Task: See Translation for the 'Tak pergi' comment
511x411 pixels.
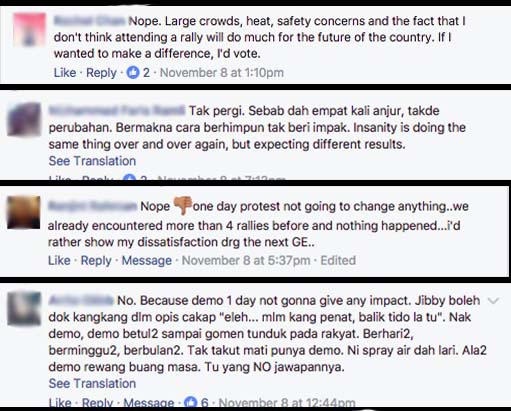Action: tap(92, 161)
